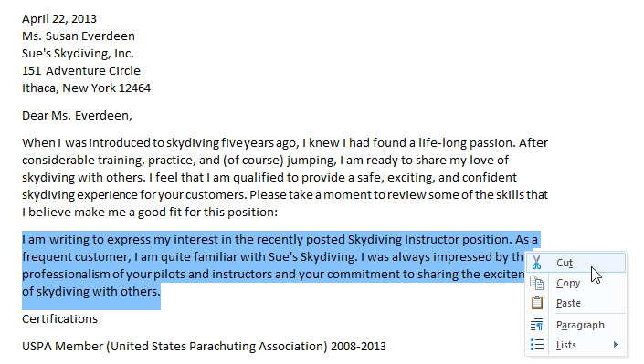This screenshot has width=644, height=364.
Task: Click the Copy pages icon
Action: pyautogui.click(x=536, y=283)
